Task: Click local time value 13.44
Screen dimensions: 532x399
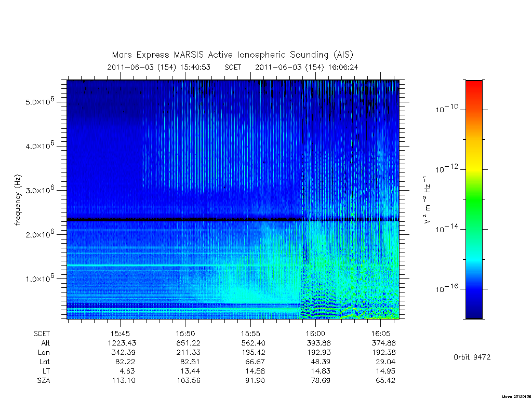Action: [190, 371]
